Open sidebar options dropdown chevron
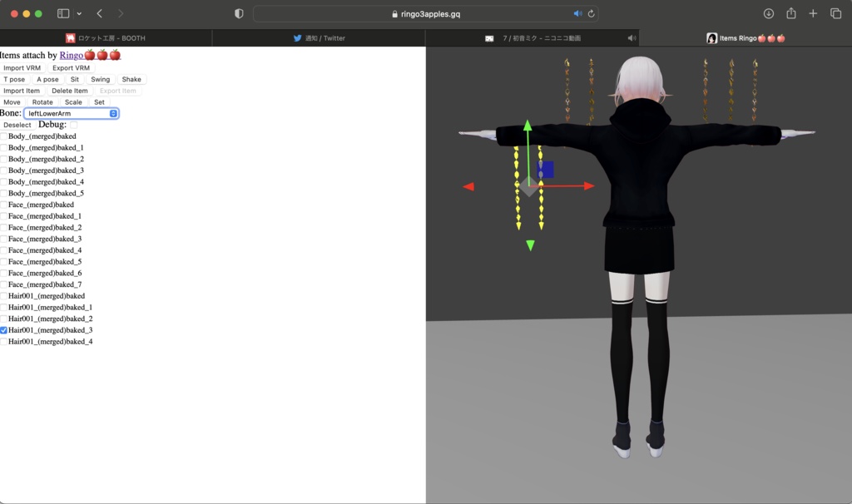The height and width of the screenshot is (504, 852). (x=79, y=13)
